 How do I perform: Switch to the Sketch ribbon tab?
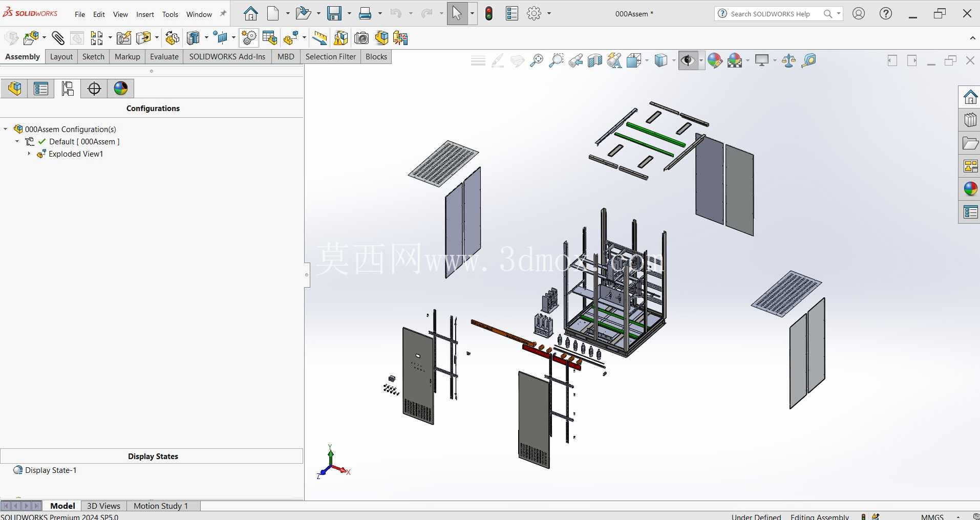(x=93, y=57)
